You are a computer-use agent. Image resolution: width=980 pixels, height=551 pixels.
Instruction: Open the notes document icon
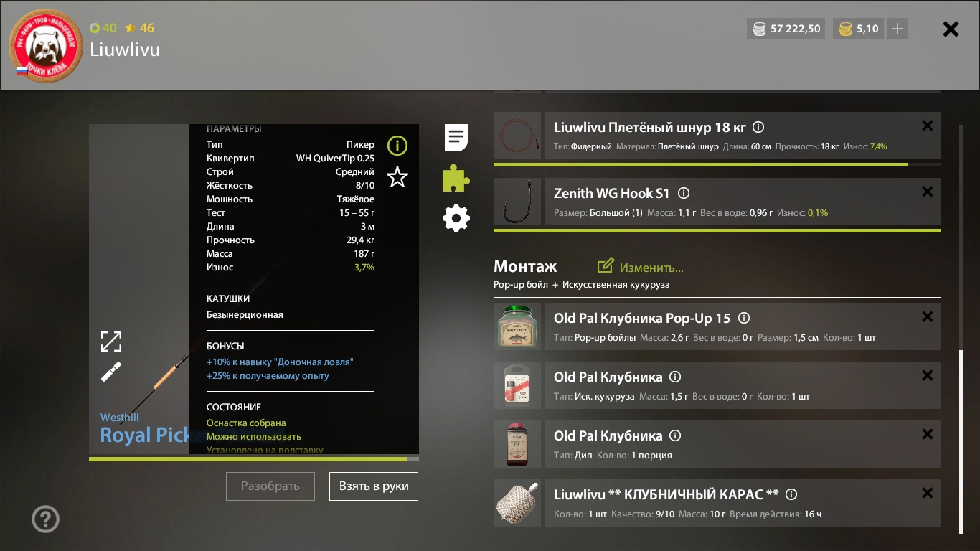point(456,137)
